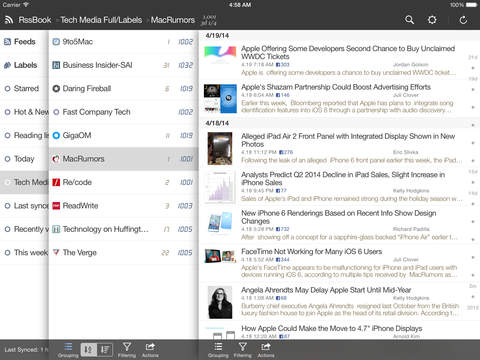Open Recently viewed in the sidebar
Viewport: 480px width, 360px height.
(24, 229)
